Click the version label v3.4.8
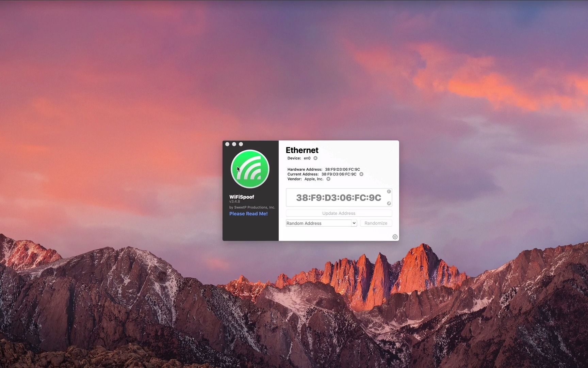Screen dimensions: 588x368 (234, 202)
